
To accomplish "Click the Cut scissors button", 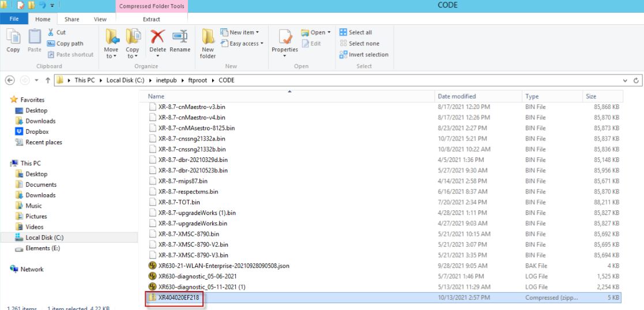I will [x=57, y=32].
